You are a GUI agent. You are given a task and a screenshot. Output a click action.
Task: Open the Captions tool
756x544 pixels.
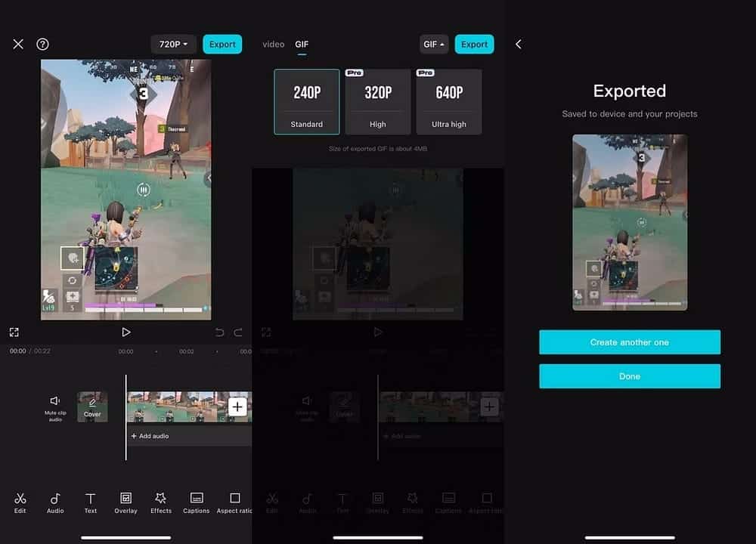(196, 502)
